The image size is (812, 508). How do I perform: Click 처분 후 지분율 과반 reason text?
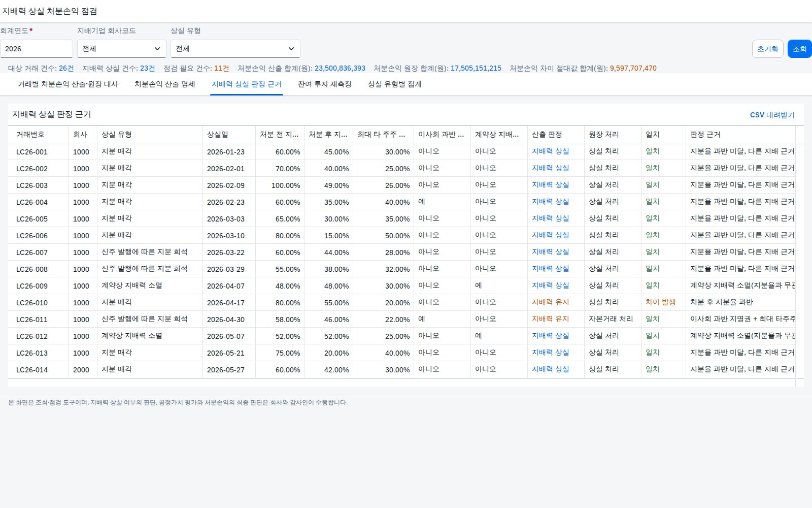(721, 302)
